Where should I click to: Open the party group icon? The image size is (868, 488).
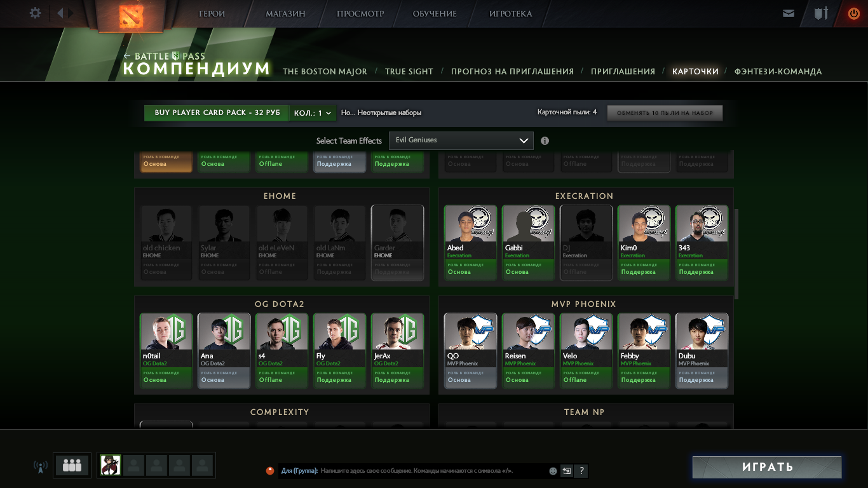[x=72, y=465]
